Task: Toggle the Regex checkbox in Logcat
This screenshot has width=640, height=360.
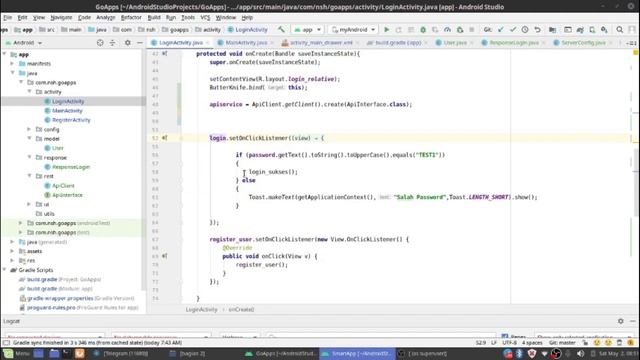Action: coord(505,337)
